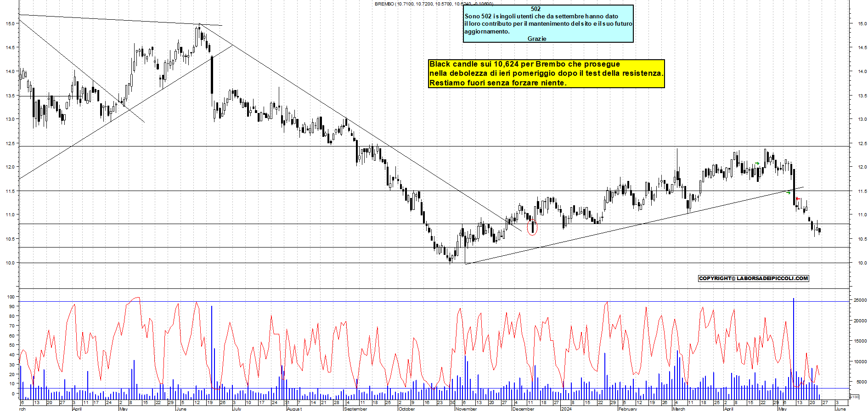The width and height of the screenshot is (868, 411).
Task: Click the yellow 'Black candle sui 10,624' commentary box
Action: 547,73
